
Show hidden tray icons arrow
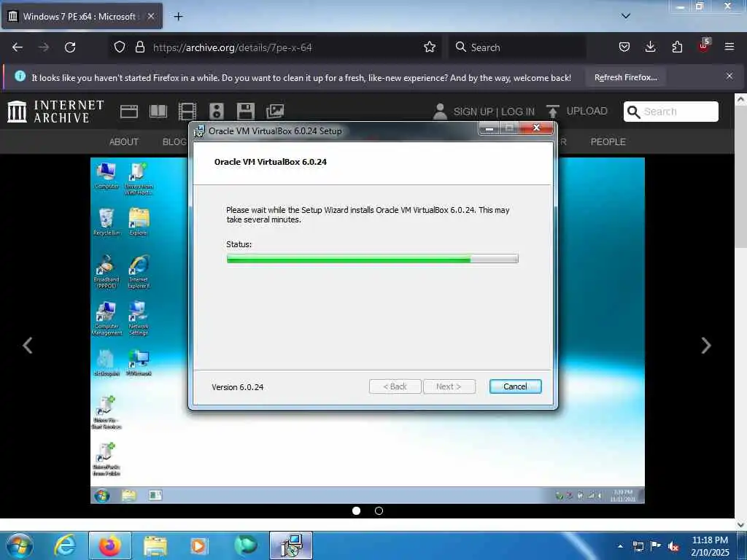click(620, 546)
